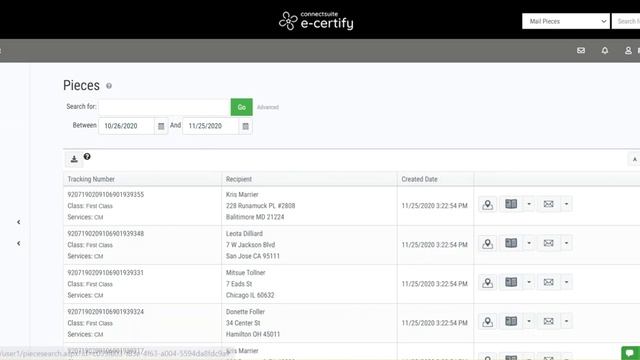
Task: Click address Hamilton OH 45011
Action: (253, 334)
